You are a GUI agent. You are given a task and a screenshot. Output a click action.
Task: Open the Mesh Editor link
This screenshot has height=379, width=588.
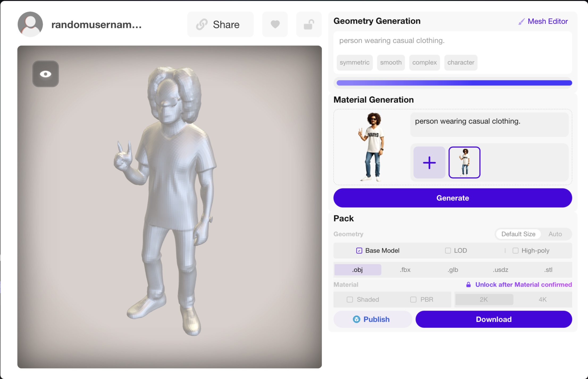543,21
